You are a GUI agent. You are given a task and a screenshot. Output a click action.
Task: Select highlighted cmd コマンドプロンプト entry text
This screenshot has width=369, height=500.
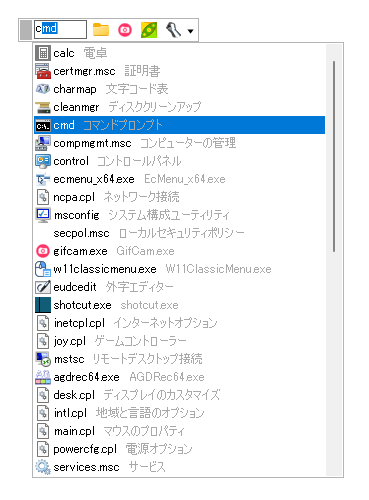click(108, 125)
